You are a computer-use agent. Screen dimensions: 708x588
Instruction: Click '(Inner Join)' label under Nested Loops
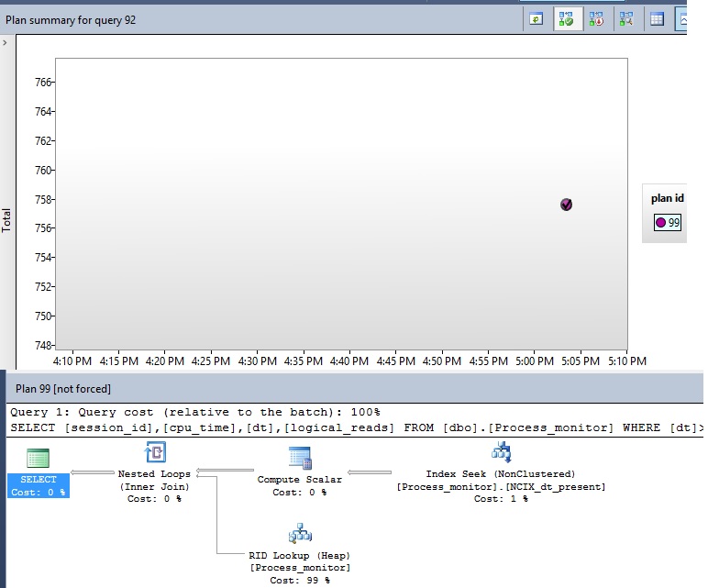click(154, 487)
